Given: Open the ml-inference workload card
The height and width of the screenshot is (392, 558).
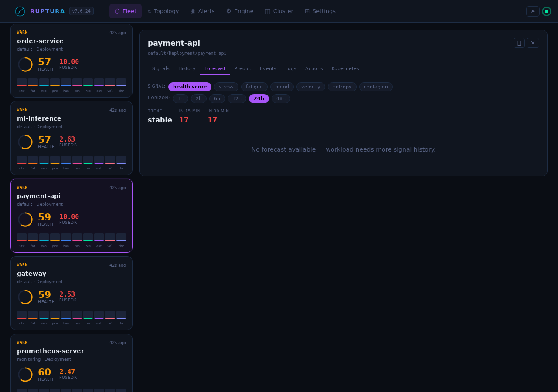Looking at the screenshot, I should pos(71,138).
